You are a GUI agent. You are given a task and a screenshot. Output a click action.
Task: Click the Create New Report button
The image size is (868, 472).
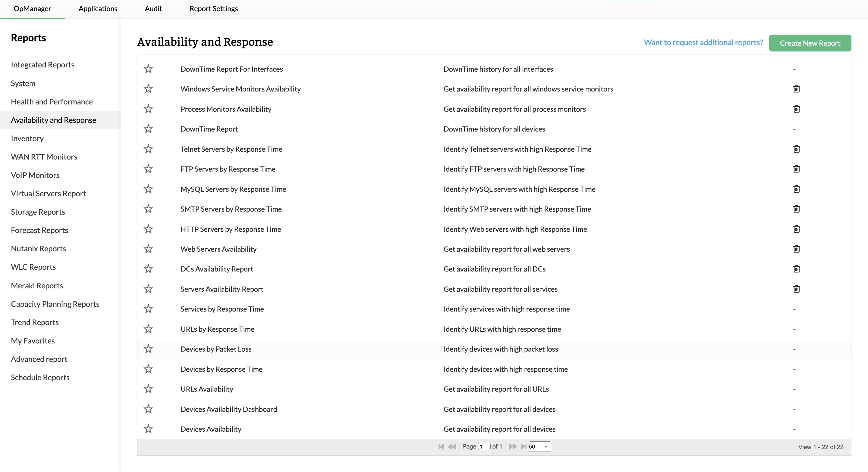810,43
